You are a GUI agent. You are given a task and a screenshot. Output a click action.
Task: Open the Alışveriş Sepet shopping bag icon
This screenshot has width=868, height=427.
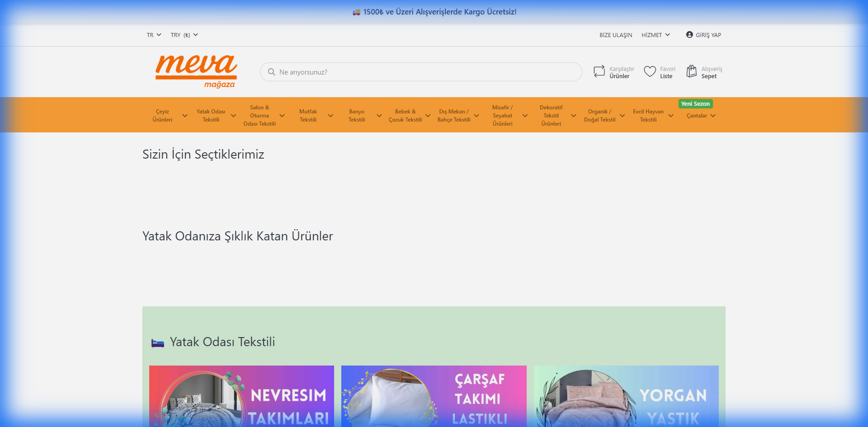pyautogui.click(x=691, y=71)
